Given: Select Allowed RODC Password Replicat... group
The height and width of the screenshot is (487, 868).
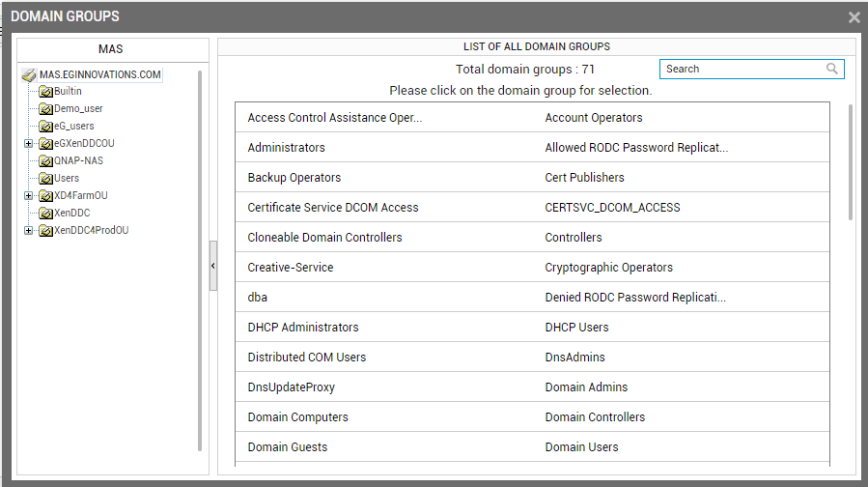Looking at the screenshot, I should point(636,148).
